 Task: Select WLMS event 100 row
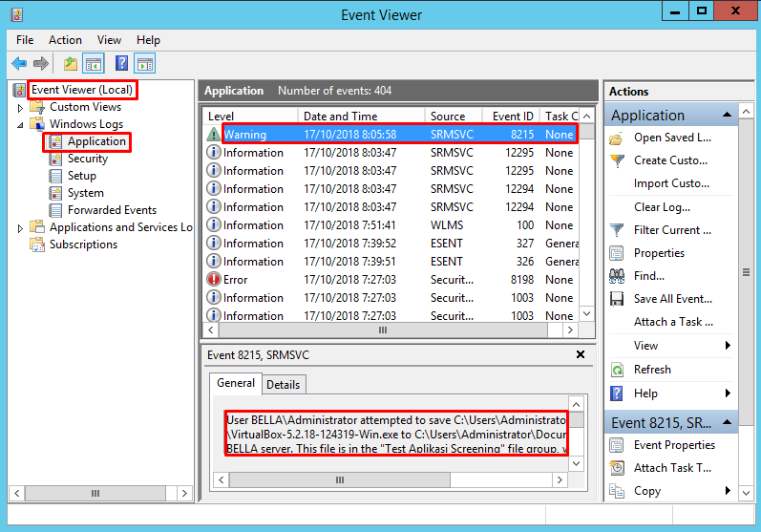coord(391,225)
